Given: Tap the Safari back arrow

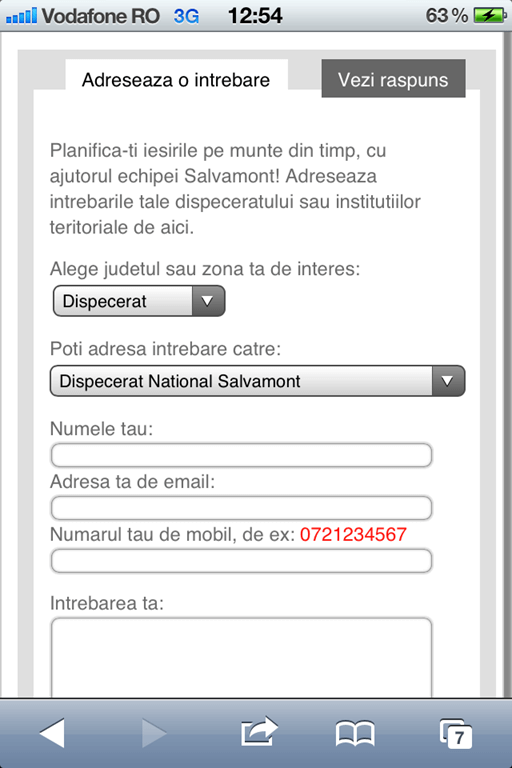Looking at the screenshot, I should (52, 733).
